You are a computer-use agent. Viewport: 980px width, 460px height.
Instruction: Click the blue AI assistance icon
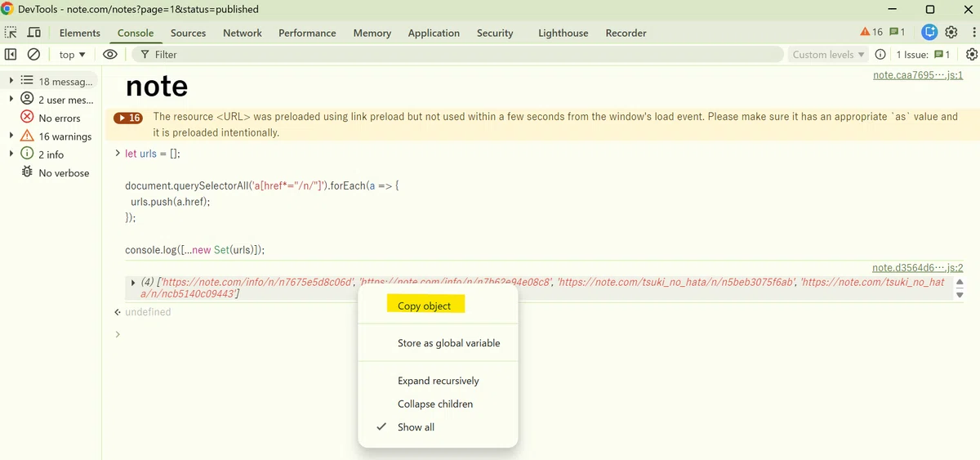coord(929,33)
